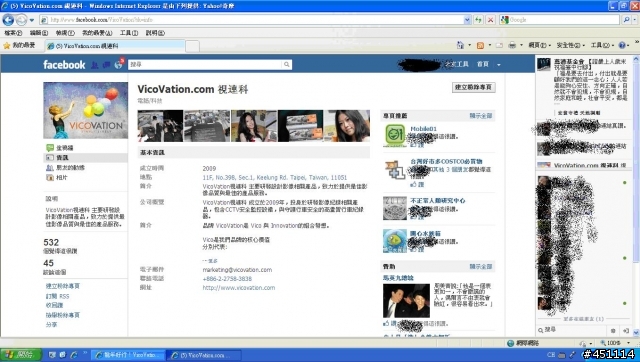The width and height of the screenshot is (640, 362).
Task: Go back with the browser Back arrow
Action: click(x=8, y=20)
